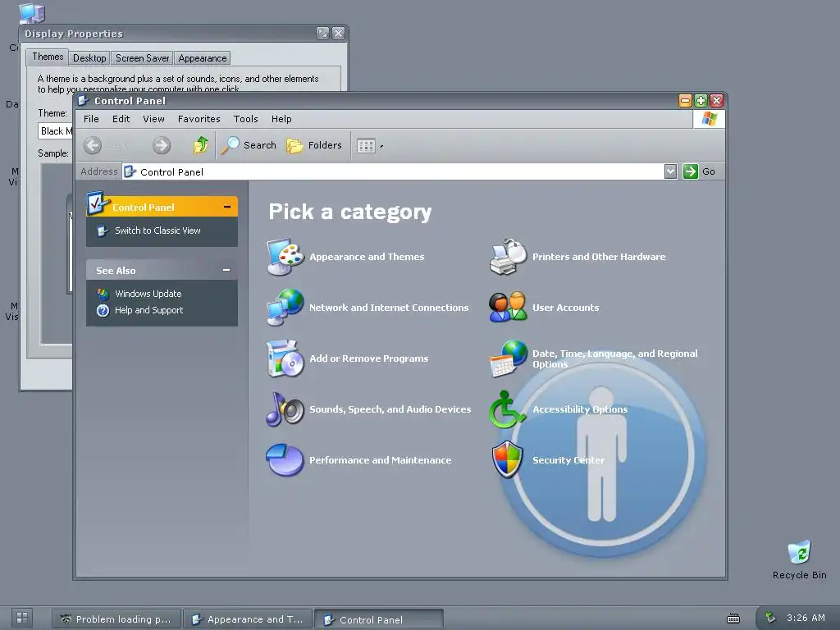The height and width of the screenshot is (630, 840).
Task: Open the Printers and Other Hardware icon
Action: (508, 257)
